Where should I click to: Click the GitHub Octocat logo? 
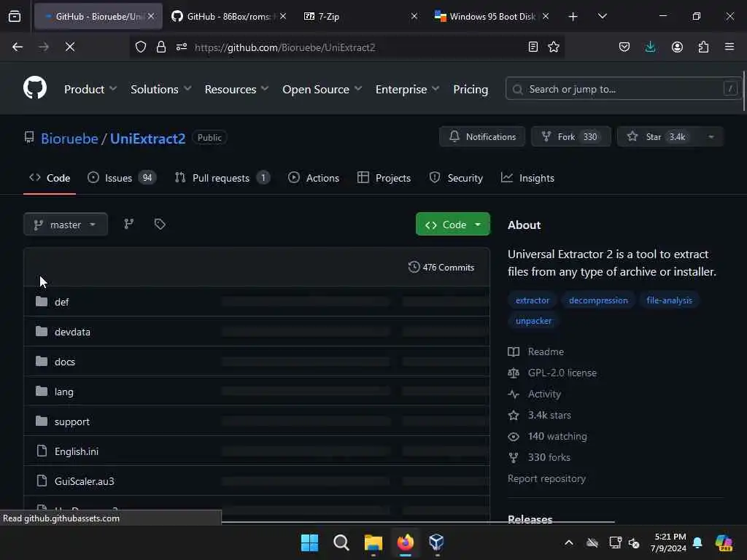pyautogui.click(x=35, y=88)
